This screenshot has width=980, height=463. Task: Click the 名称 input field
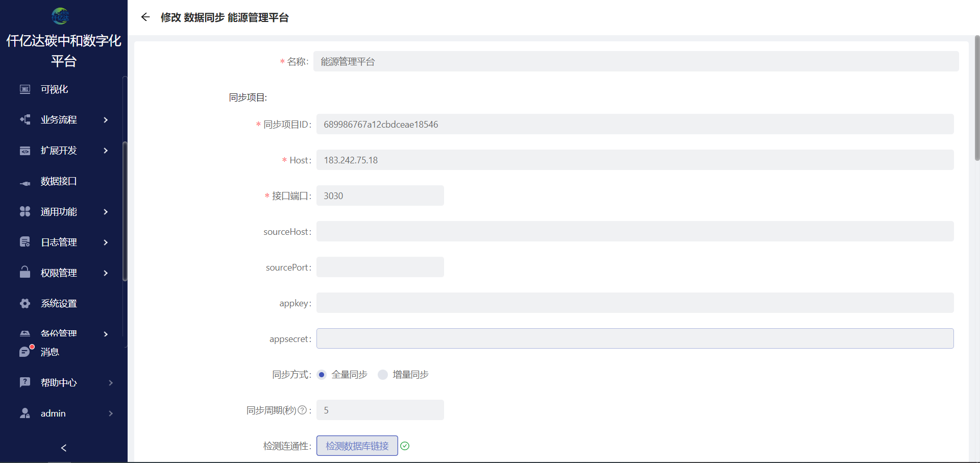(636, 61)
